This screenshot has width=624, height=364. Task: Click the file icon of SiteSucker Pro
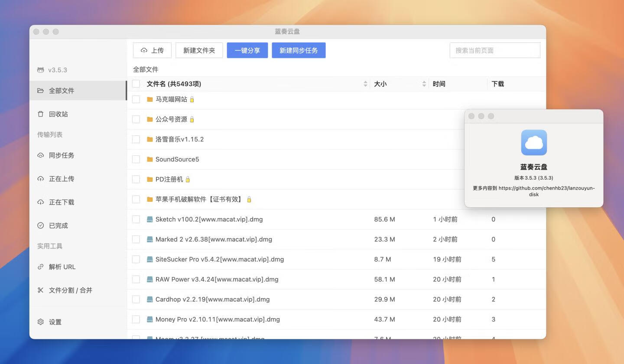point(149,259)
